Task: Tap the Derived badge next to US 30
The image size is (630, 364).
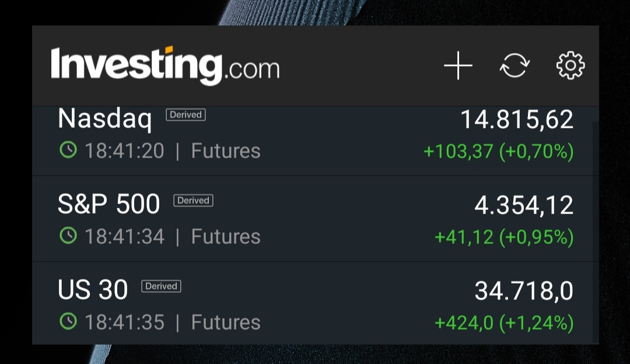Action: point(161,286)
